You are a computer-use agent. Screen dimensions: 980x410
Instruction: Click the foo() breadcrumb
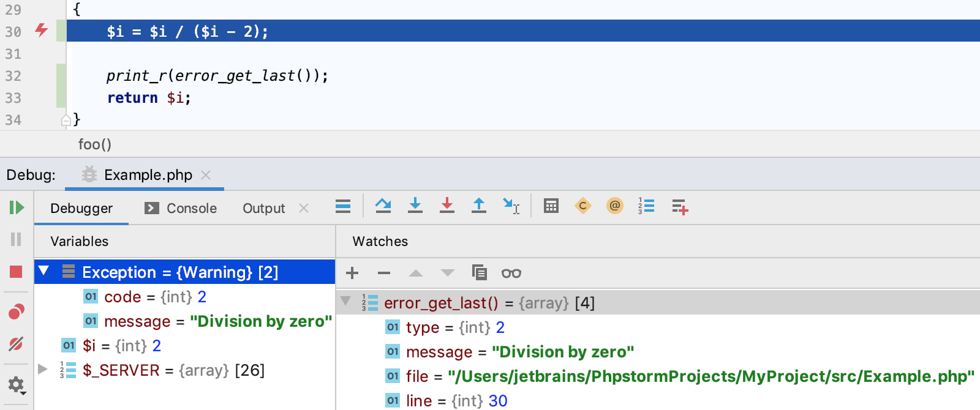tap(95, 144)
